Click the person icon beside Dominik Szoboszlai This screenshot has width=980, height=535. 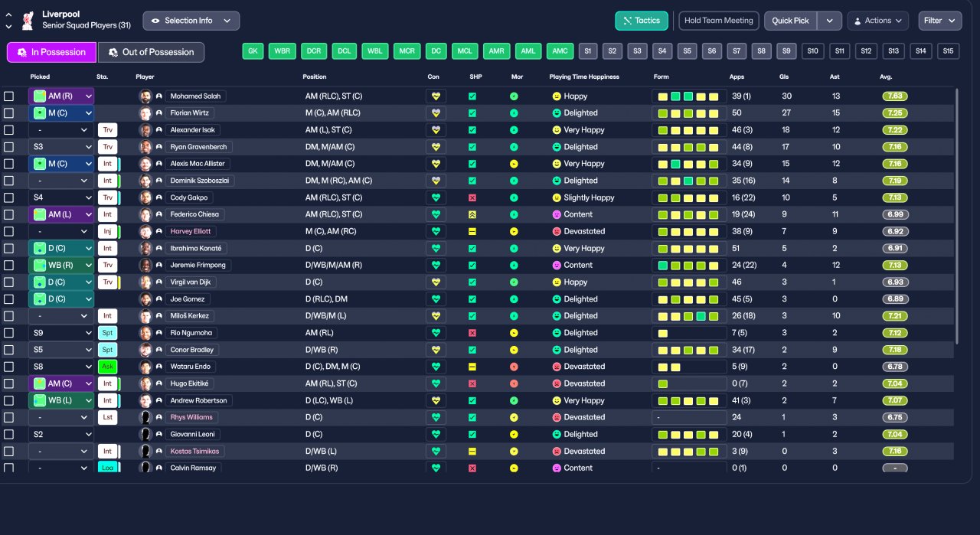coord(158,181)
